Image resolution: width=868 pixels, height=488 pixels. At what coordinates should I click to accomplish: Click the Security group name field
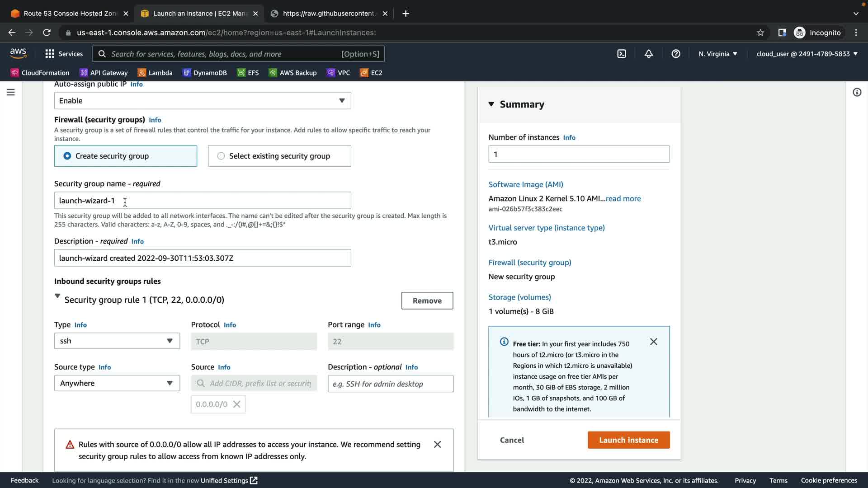tap(202, 201)
